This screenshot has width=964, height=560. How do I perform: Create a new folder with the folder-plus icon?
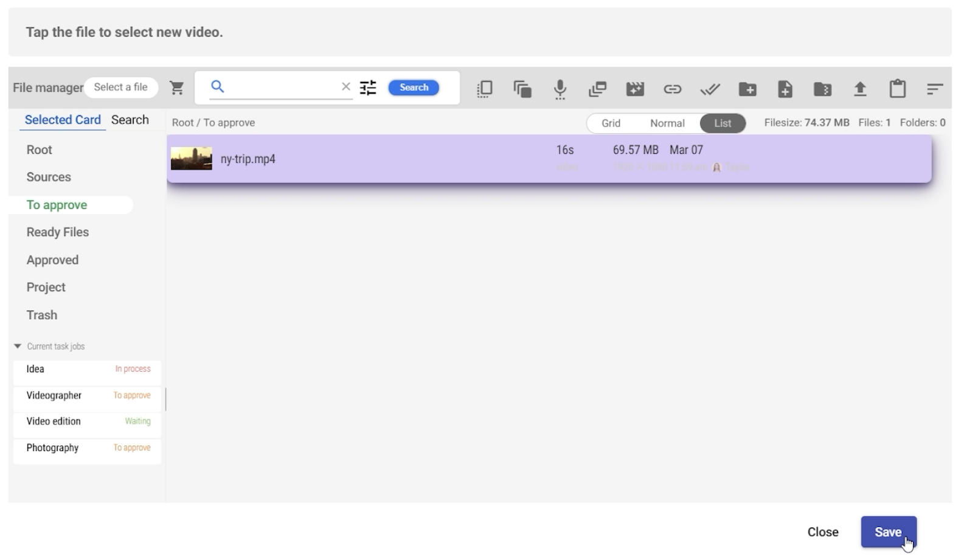pos(747,89)
